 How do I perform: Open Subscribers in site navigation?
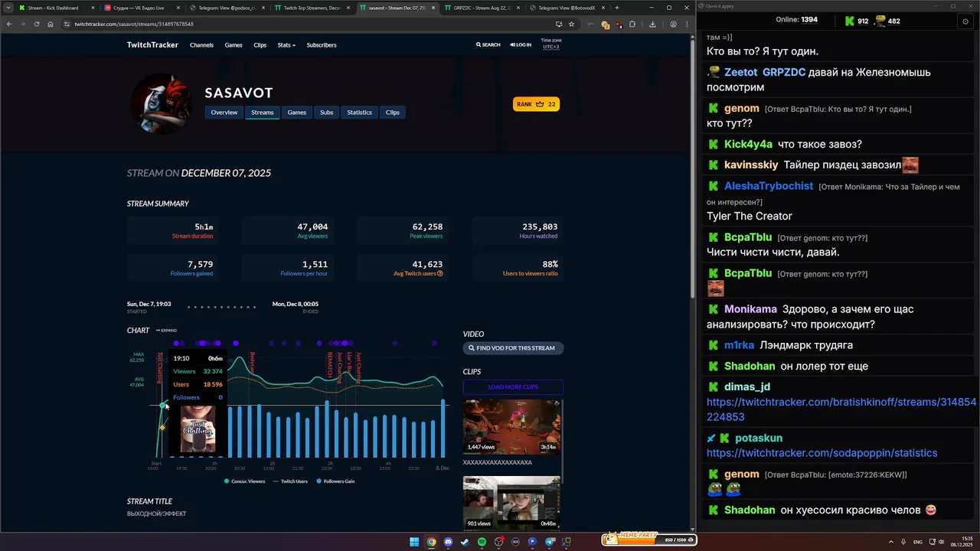coord(322,45)
